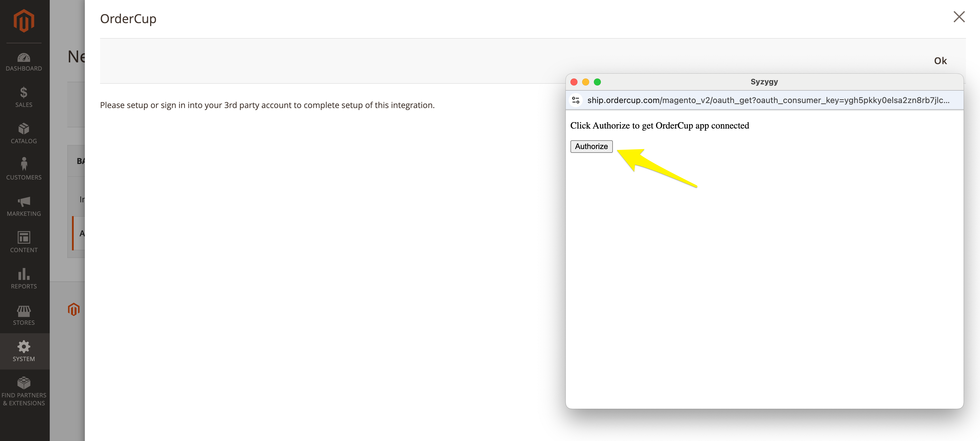This screenshot has width=980, height=441.
Task: Click the Magento logo in sidebar
Action: (x=24, y=21)
